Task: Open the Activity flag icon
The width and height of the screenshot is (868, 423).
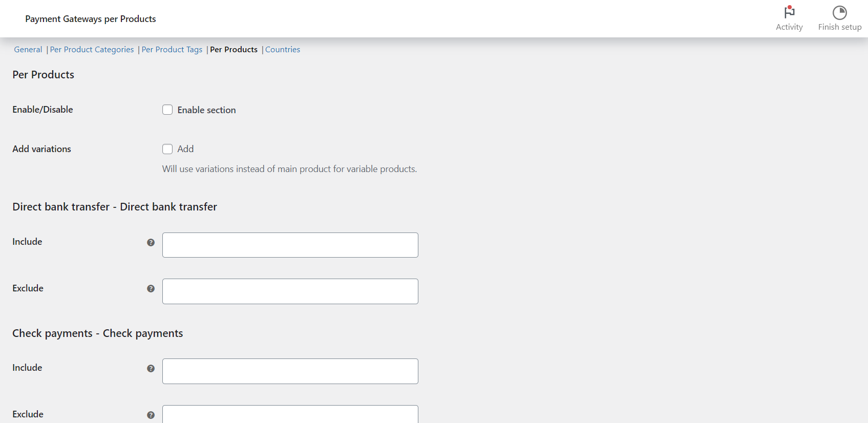Action: click(x=789, y=12)
